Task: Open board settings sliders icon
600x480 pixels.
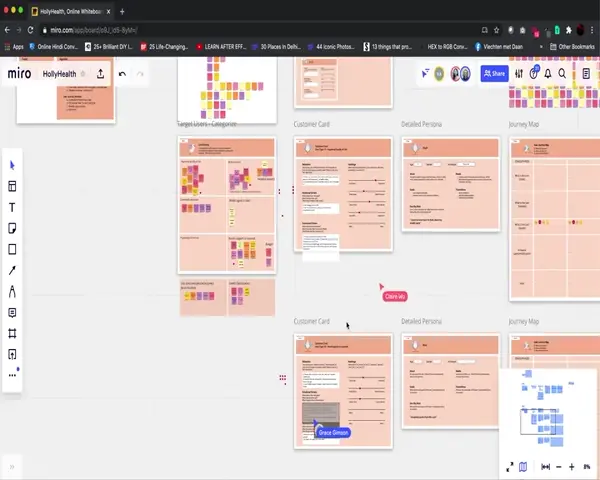Action: point(519,73)
